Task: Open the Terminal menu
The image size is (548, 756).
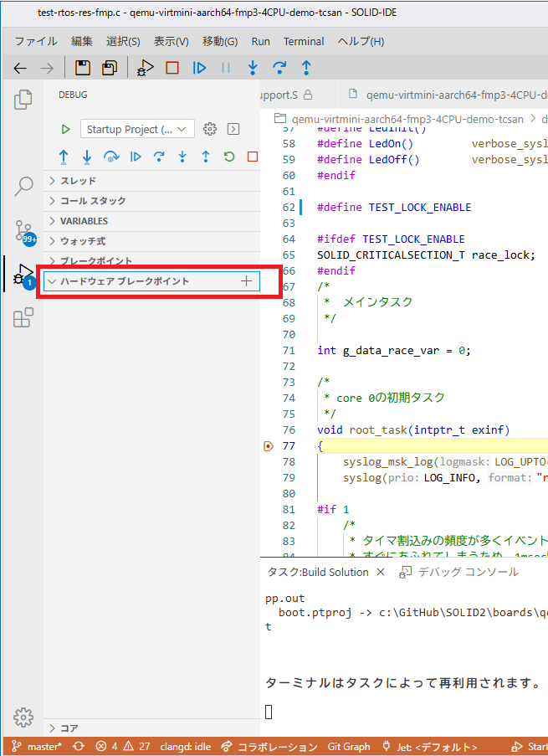Action: [x=304, y=41]
